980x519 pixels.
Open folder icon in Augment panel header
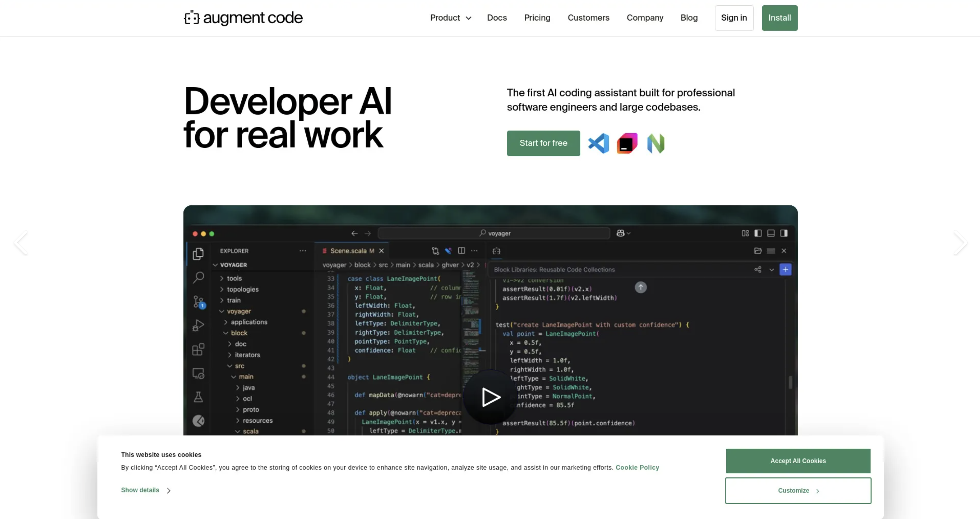tap(758, 251)
